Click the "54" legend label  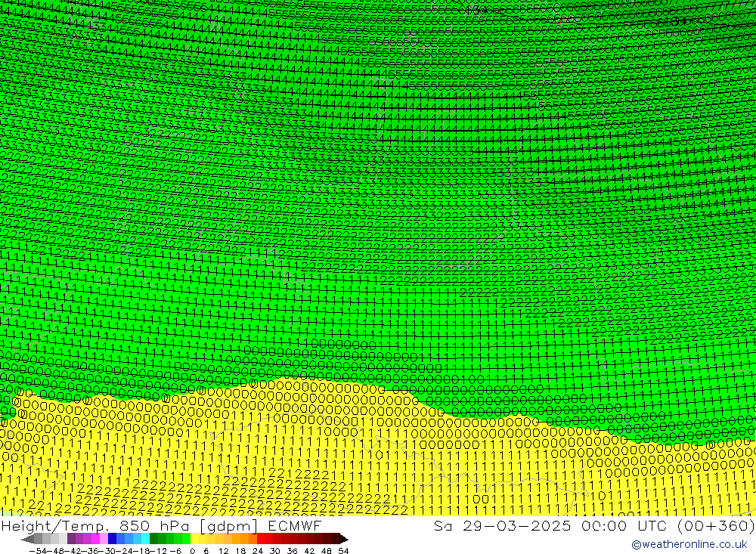coord(343,551)
